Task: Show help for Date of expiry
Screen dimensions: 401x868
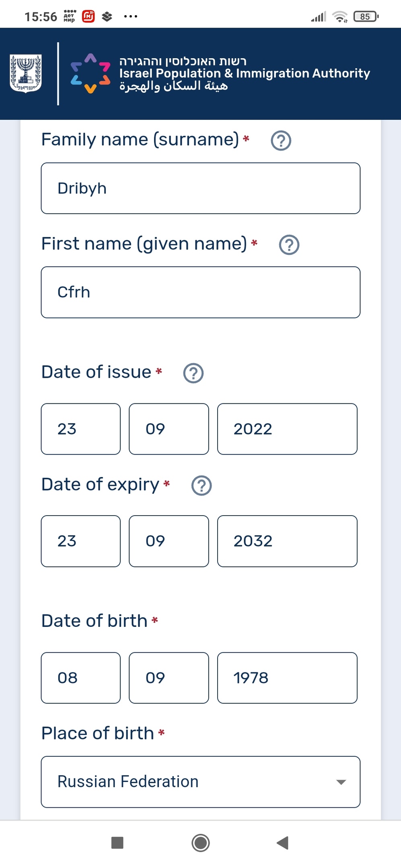Action: point(202,485)
